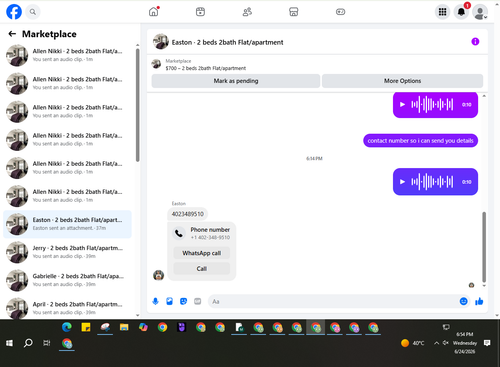Open the volume icon in system tray
Image resolution: width=500 pixels, height=367 pixels.
point(445,343)
